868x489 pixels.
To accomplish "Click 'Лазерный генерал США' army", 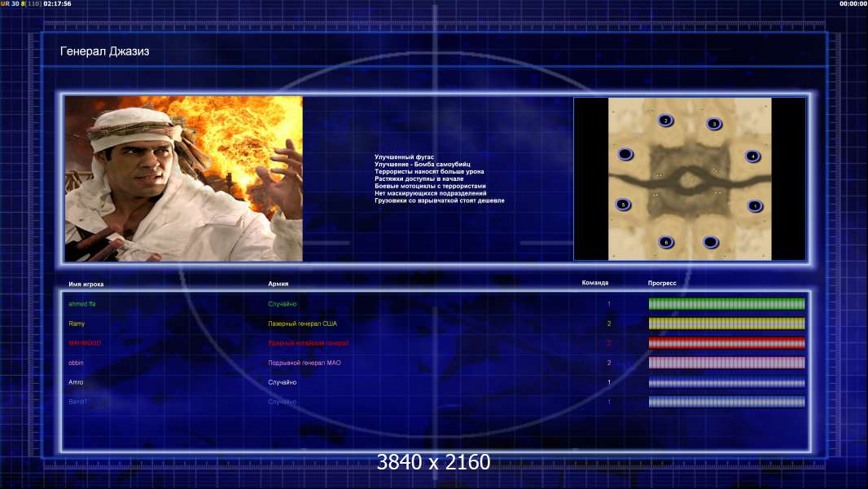I will [x=302, y=324].
